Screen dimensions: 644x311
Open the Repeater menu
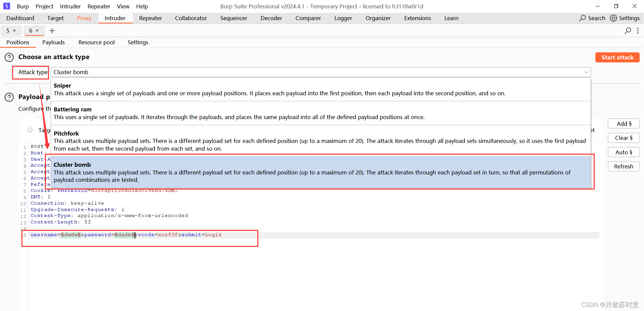[x=99, y=6]
